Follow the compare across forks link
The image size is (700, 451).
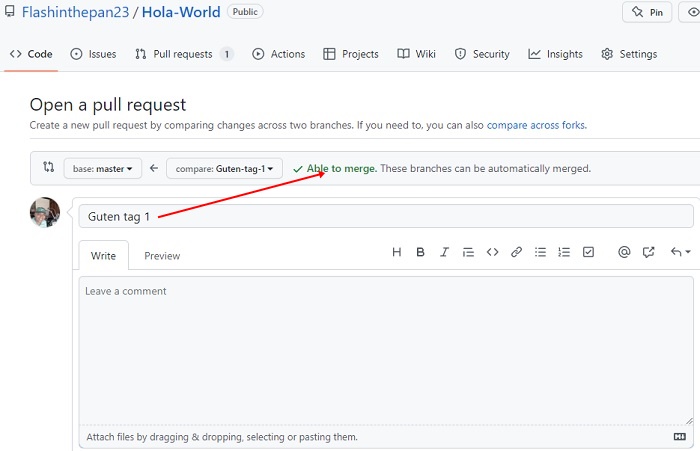(x=537, y=125)
